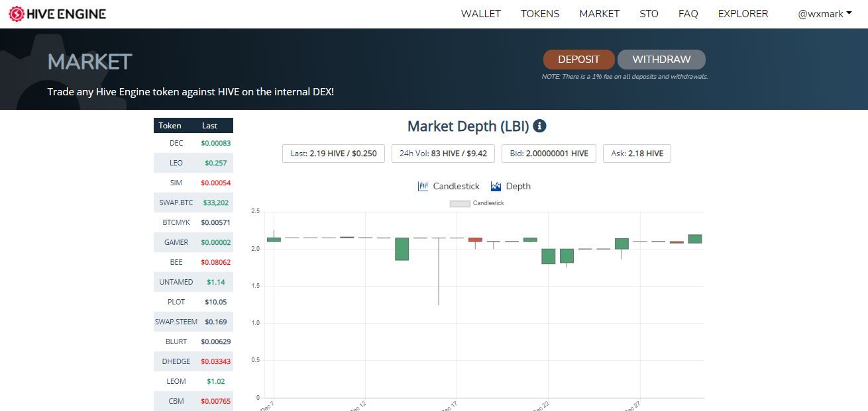Select the SIM token row
868x411 pixels.
click(193, 183)
